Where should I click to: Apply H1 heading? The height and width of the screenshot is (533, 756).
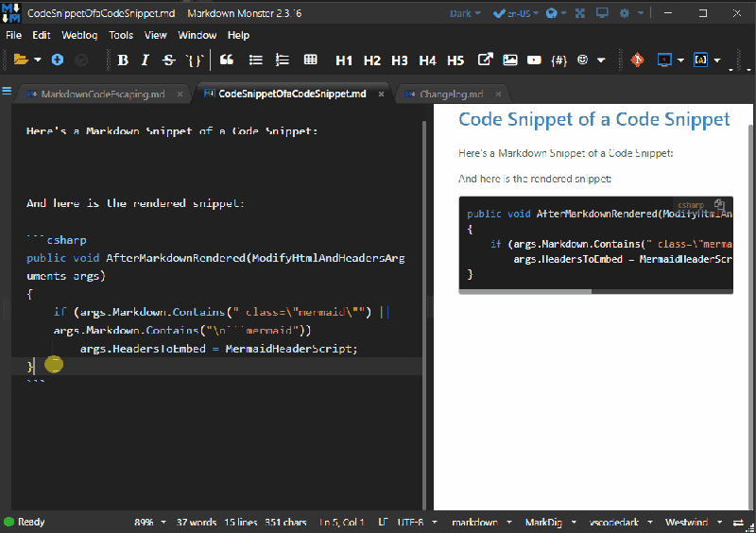point(344,60)
